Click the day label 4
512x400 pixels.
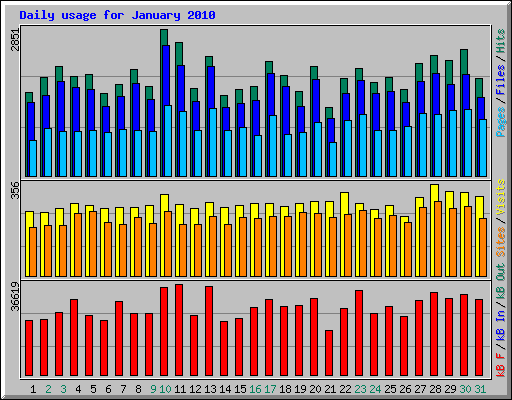78,389
